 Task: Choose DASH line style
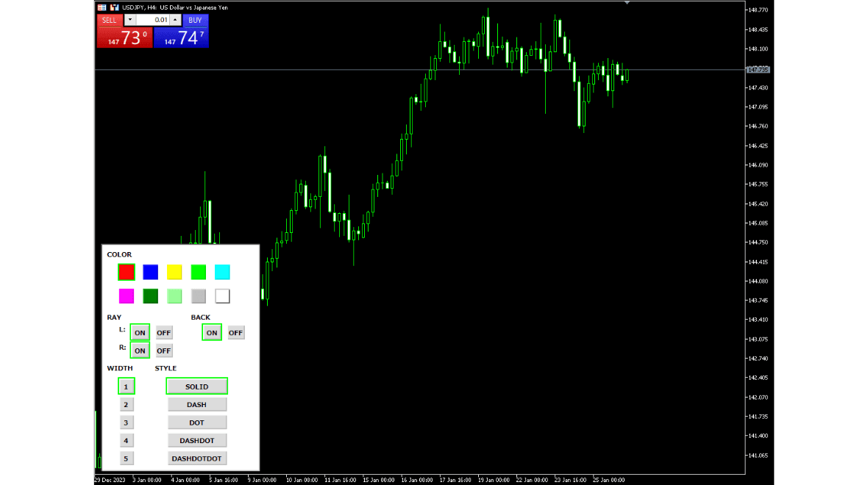point(196,404)
